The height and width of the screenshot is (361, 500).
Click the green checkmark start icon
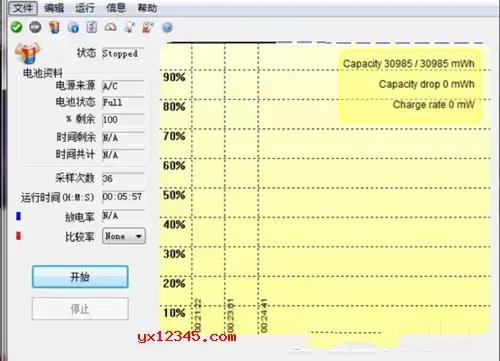16,27
